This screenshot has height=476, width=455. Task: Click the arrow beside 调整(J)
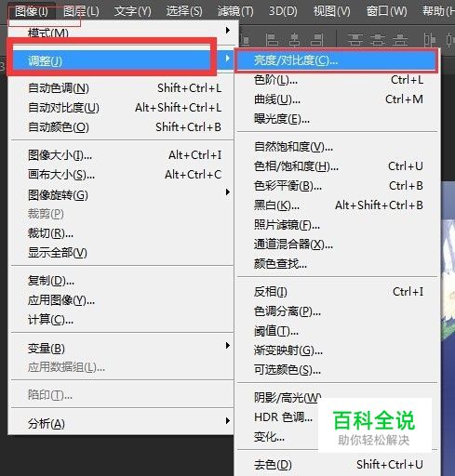pos(228,59)
